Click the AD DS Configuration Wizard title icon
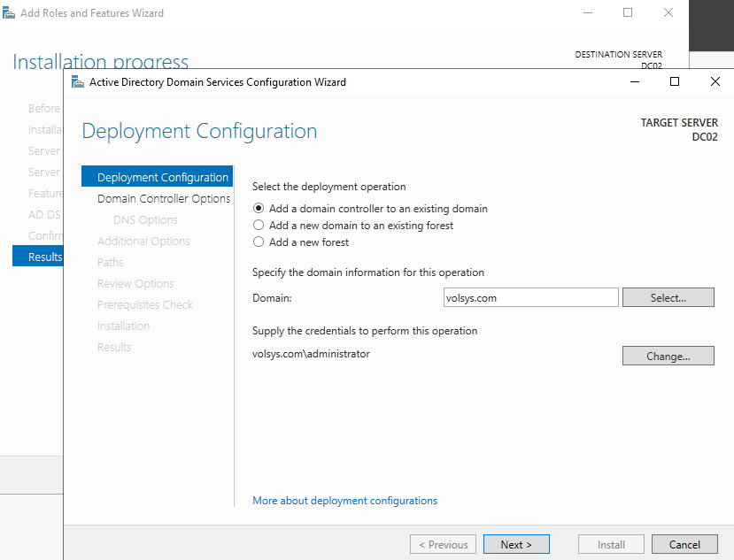 (77, 82)
